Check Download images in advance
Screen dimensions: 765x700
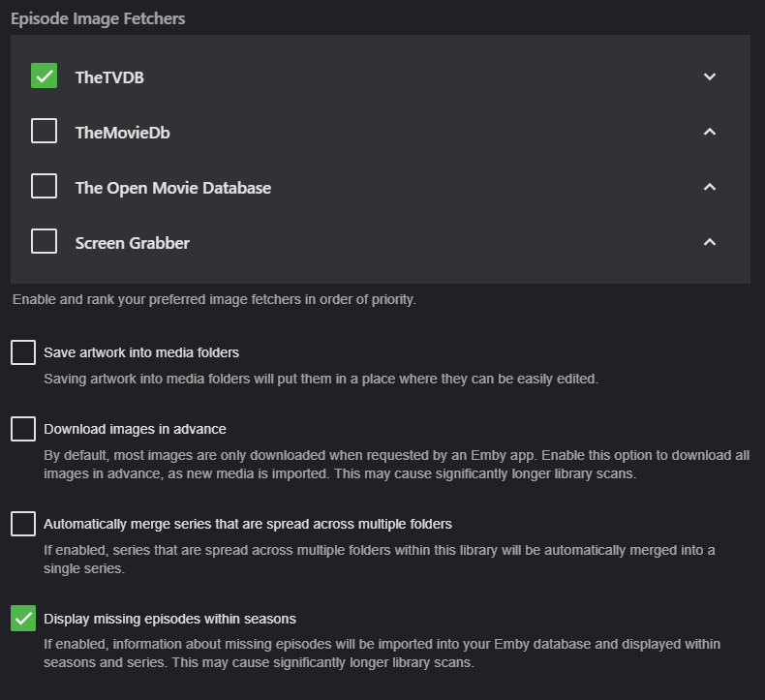click(x=23, y=429)
